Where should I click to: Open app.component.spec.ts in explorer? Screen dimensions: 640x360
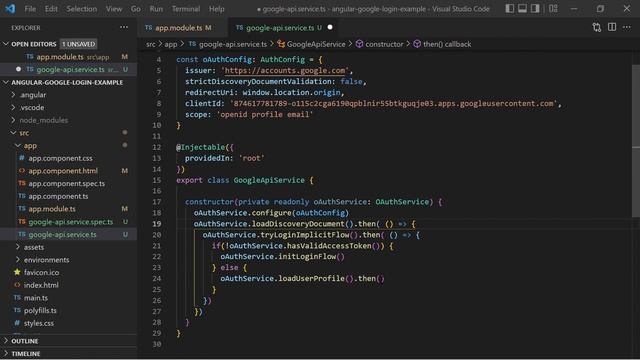(66, 183)
